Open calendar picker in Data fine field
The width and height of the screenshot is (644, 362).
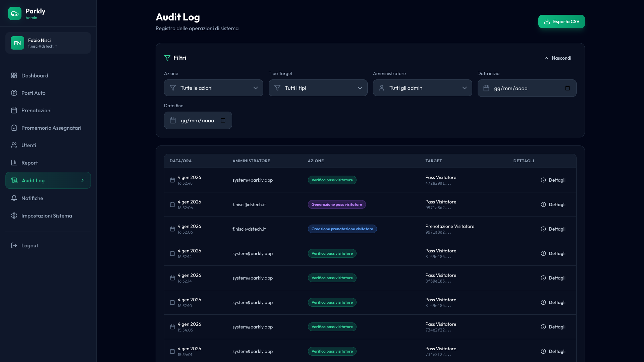click(223, 120)
